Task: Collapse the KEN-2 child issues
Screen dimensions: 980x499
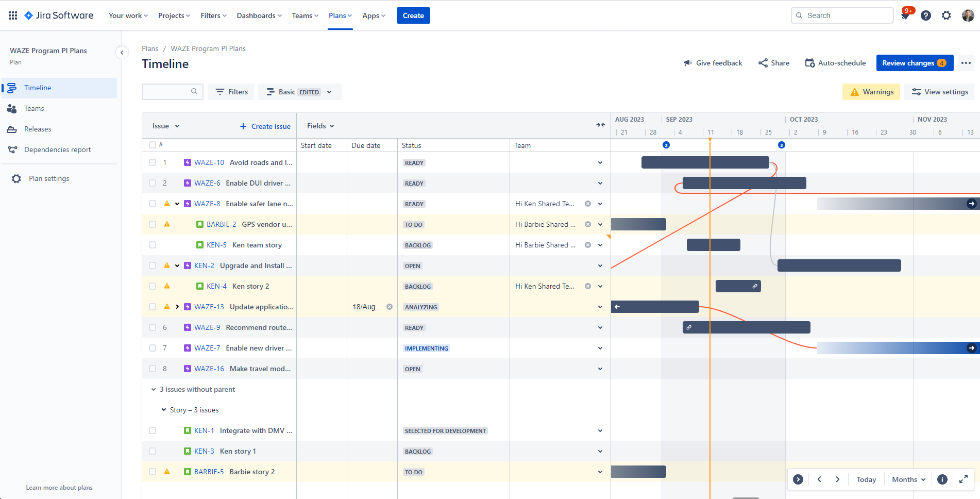Action: [177, 265]
